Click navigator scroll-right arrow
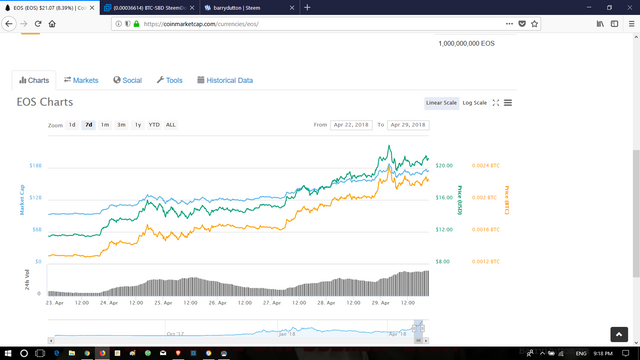This screenshot has width=640, height=360. pyautogui.click(x=426, y=340)
